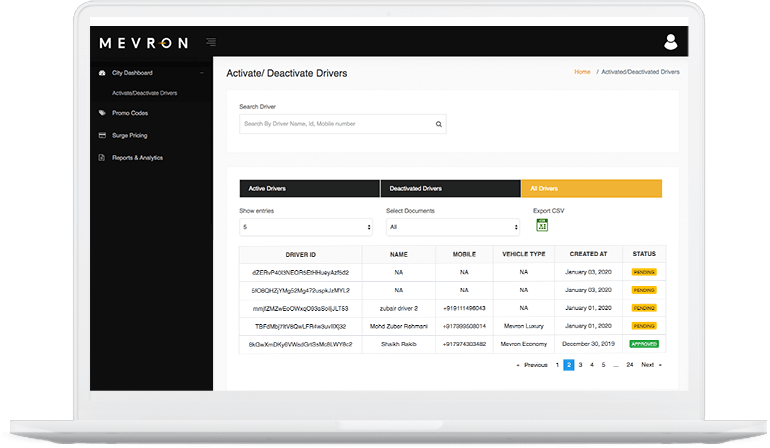Focus the Search Driver input field
The height and width of the screenshot is (448, 770).
(x=343, y=124)
